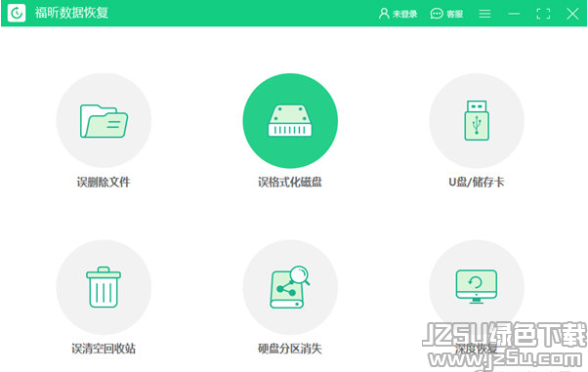588x372 pixels.
Task: Click the 误删除文件 label
Action: 104,183
